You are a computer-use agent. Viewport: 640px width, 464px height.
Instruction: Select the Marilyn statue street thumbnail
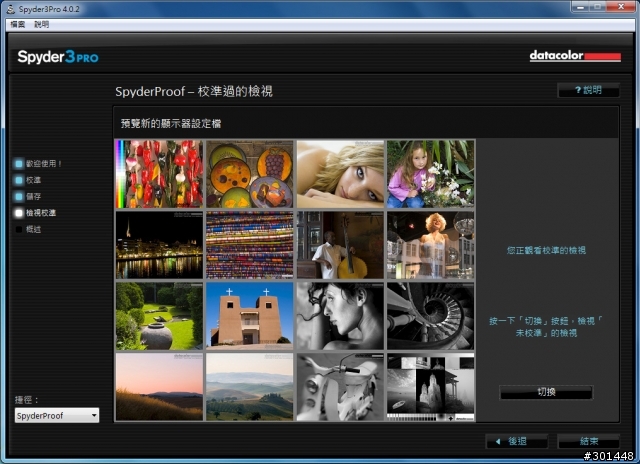(x=431, y=245)
